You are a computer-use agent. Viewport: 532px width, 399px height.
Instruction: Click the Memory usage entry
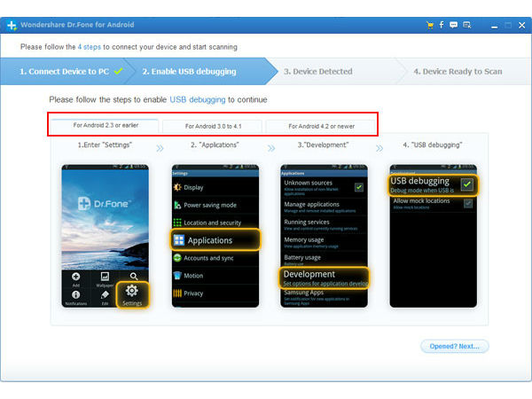click(324, 242)
